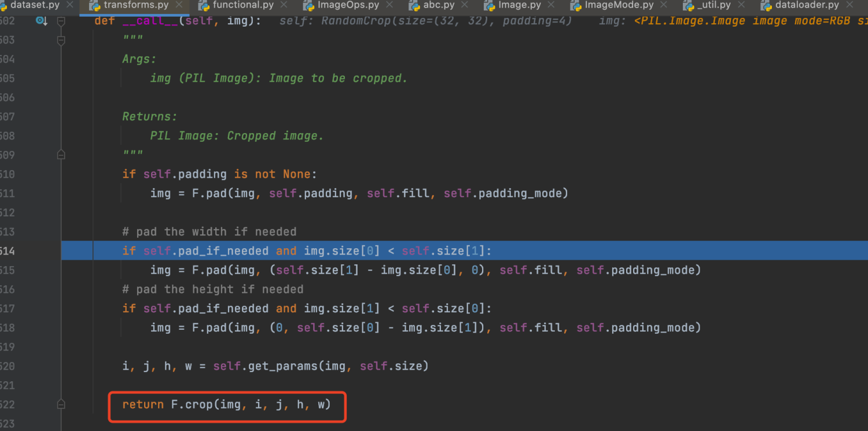This screenshot has width=868, height=431.
Task: Open the ImageMode.py editor tab
Action: click(619, 5)
